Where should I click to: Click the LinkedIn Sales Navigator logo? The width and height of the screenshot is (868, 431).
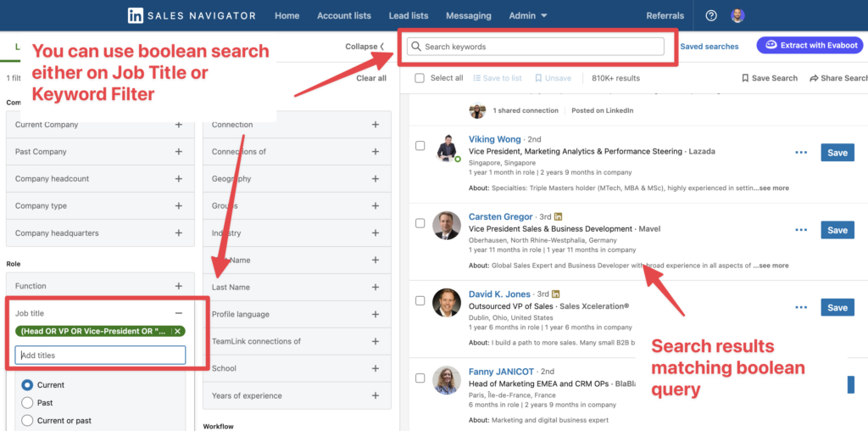coord(192,15)
